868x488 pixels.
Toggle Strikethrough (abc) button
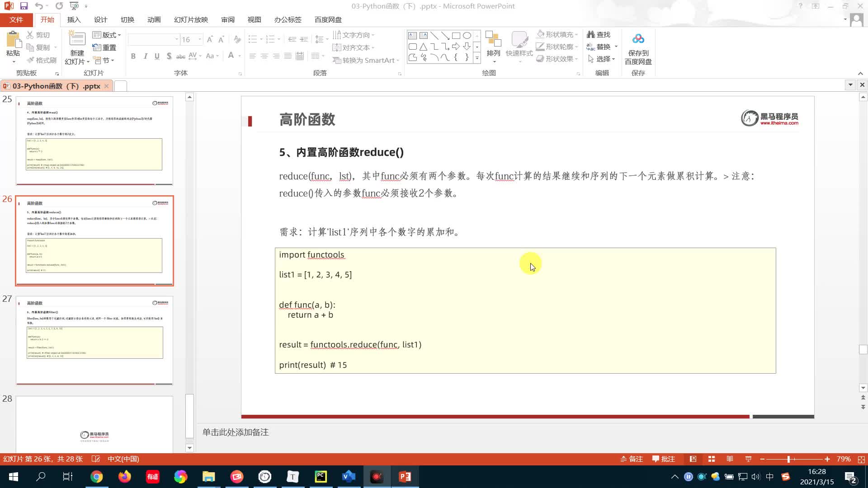click(180, 56)
